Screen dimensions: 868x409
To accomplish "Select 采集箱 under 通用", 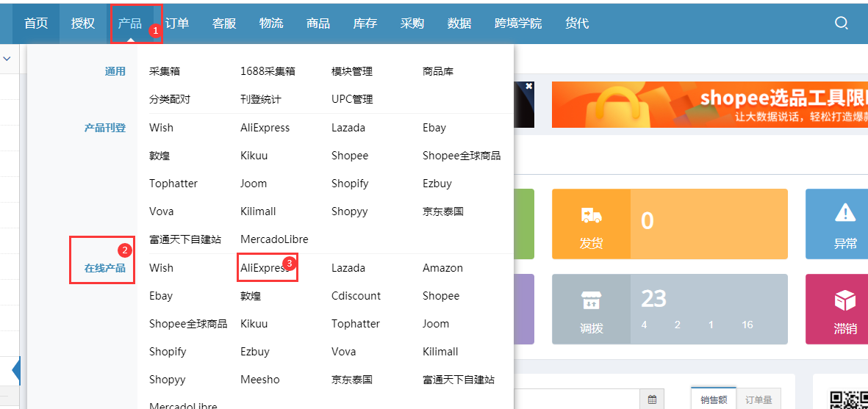I will [165, 71].
